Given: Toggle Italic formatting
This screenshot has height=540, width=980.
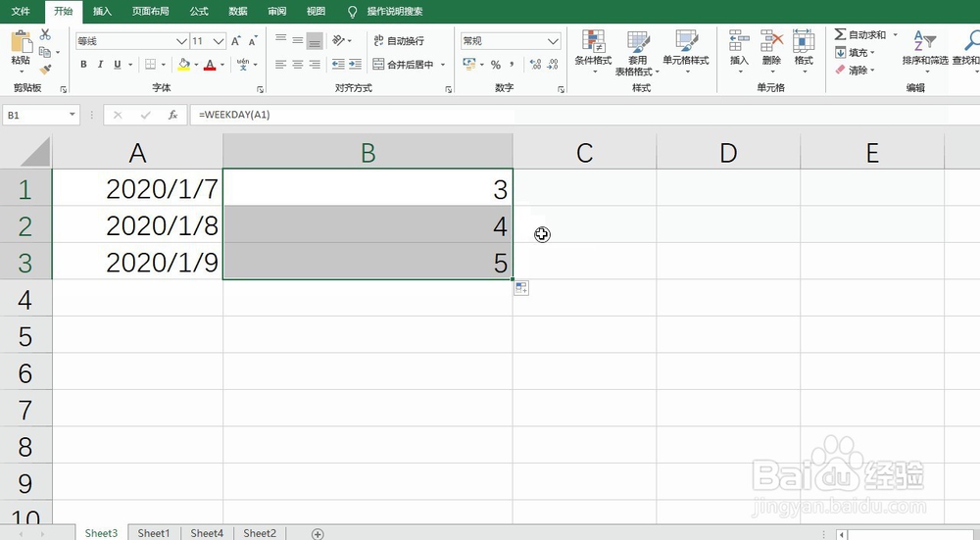Looking at the screenshot, I should tap(100, 65).
